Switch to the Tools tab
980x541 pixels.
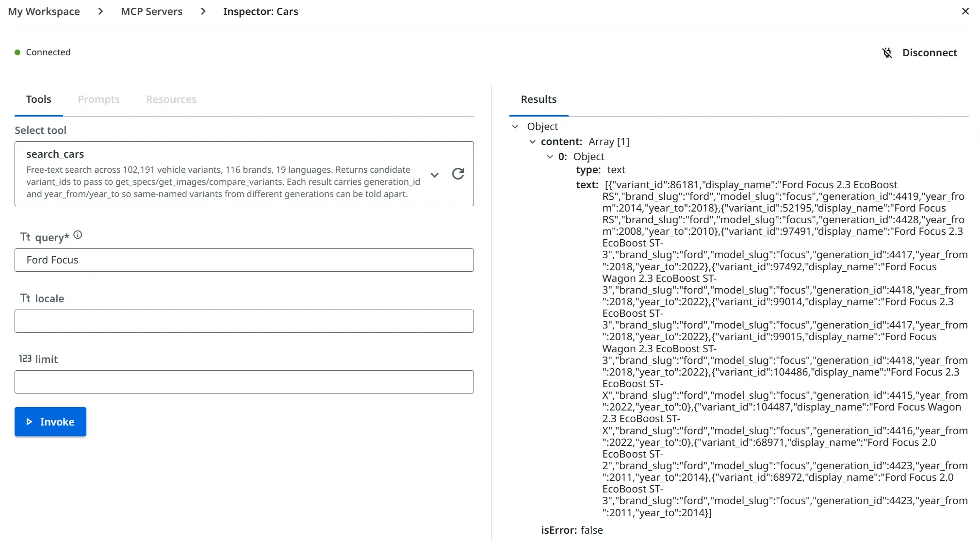[x=39, y=99]
